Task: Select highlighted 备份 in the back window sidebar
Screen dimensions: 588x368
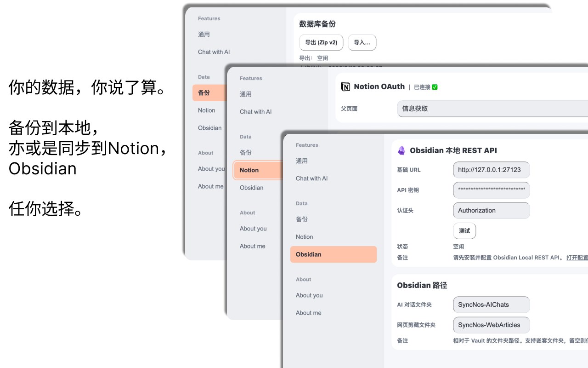Action: point(209,93)
